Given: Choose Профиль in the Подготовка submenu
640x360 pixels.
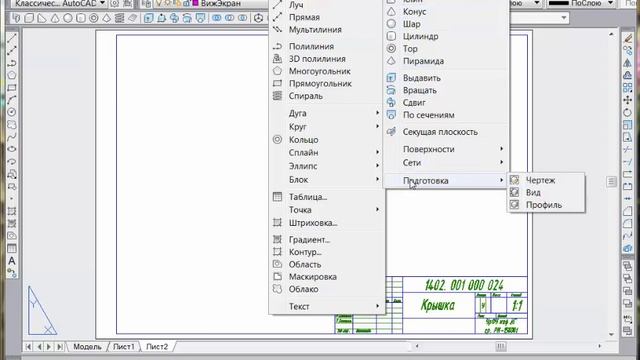Looking at the screenshot, I should point(546,205).
